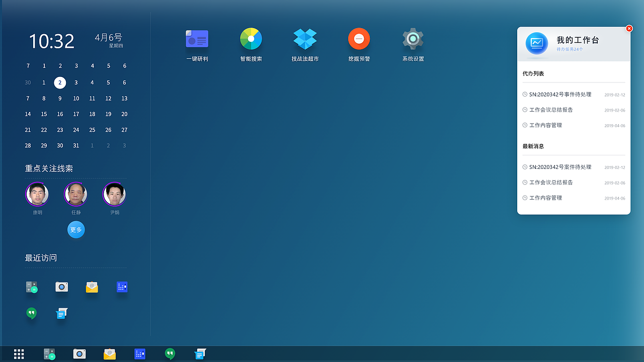Open calculator from the bottom taskbar

click(x=49, y=354)
